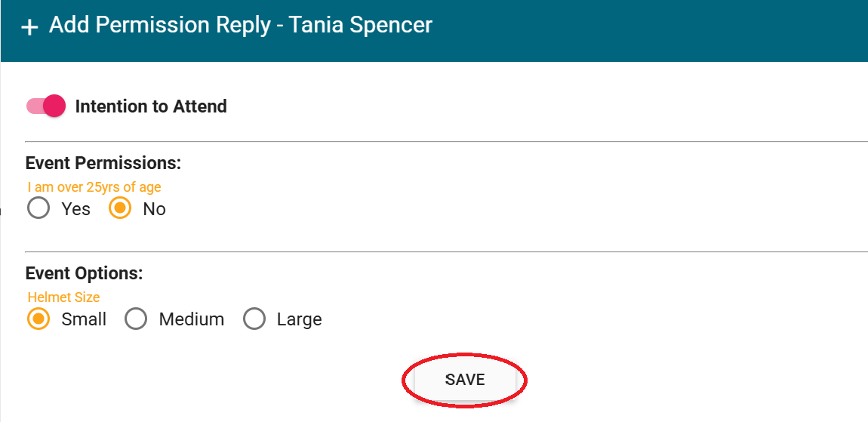Select the Yes radio button circle
This screenshot has width=868, height=422.
pos(38,208)
